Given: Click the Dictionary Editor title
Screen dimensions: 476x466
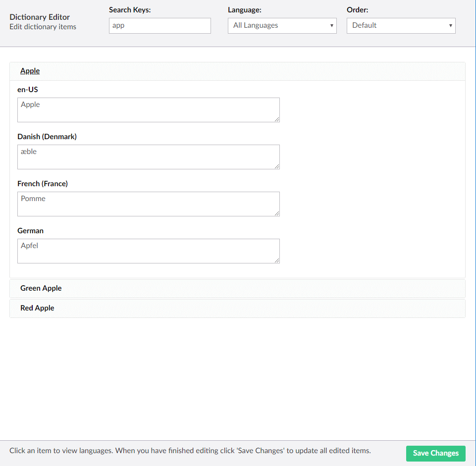Looking at the screenshot, I should tap(40, 17).
